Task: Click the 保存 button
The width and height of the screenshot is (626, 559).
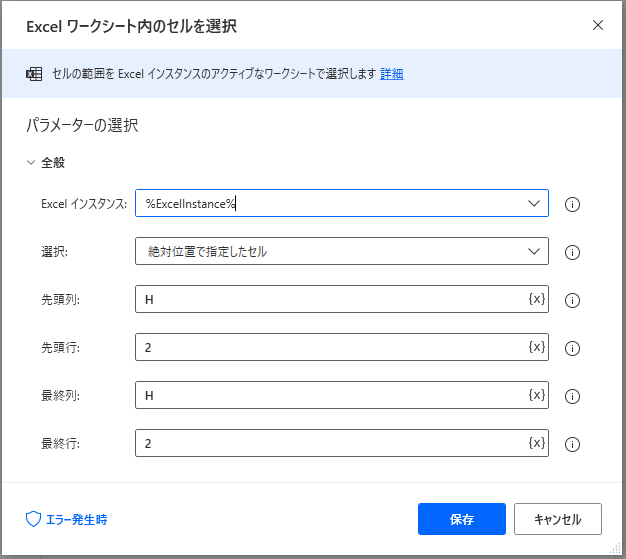Action: click(462, 519)
